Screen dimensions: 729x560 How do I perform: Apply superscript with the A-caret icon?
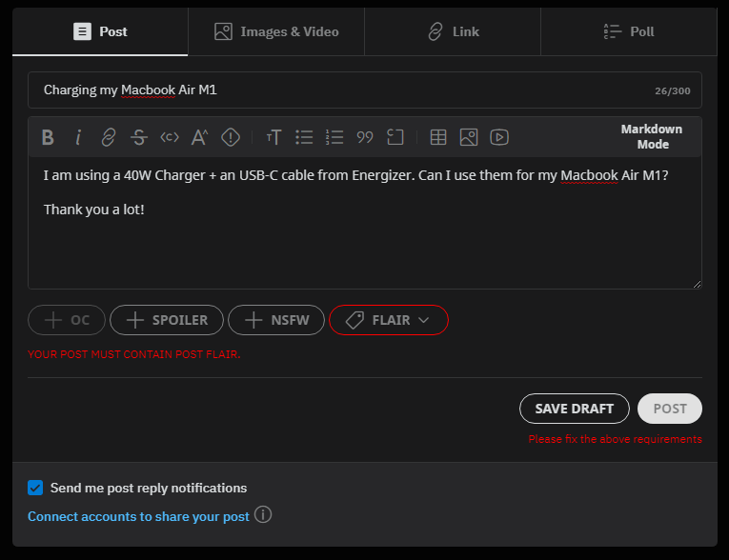tap(200, 137)
